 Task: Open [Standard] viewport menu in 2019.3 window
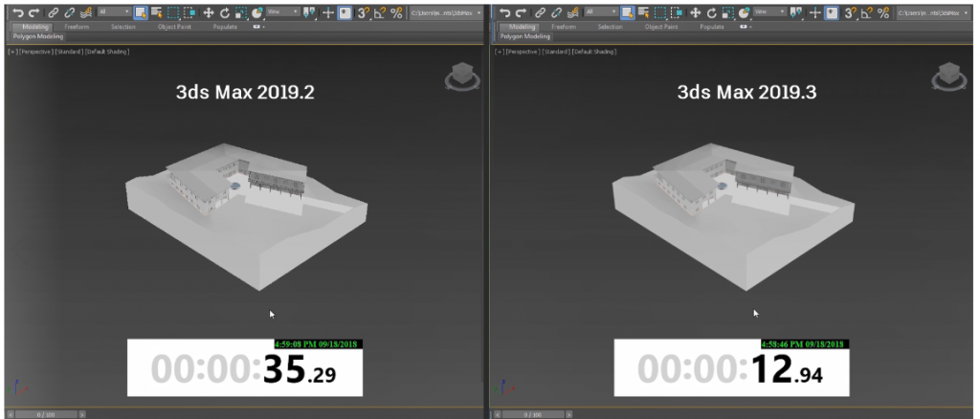556,52
